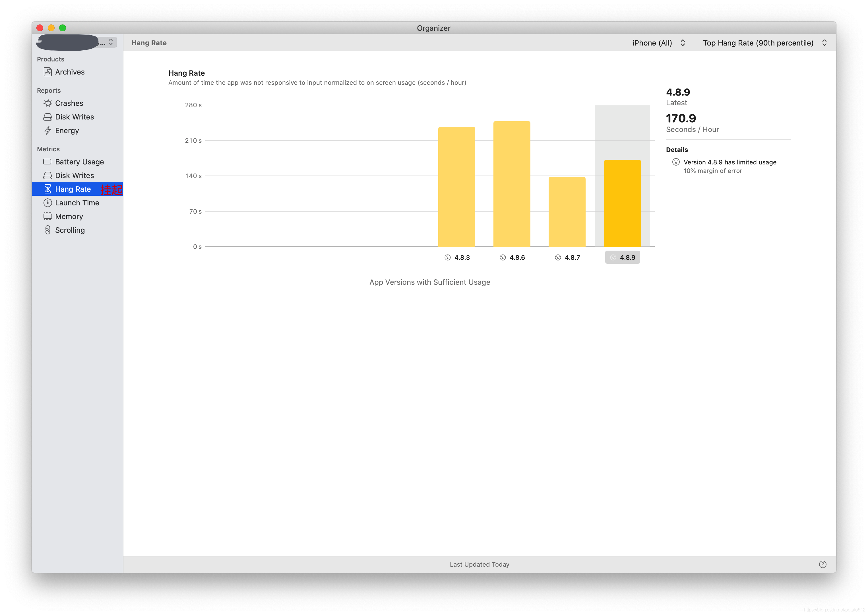
Task: Select Disk Writes under Reports
Action: click(74, 117)
